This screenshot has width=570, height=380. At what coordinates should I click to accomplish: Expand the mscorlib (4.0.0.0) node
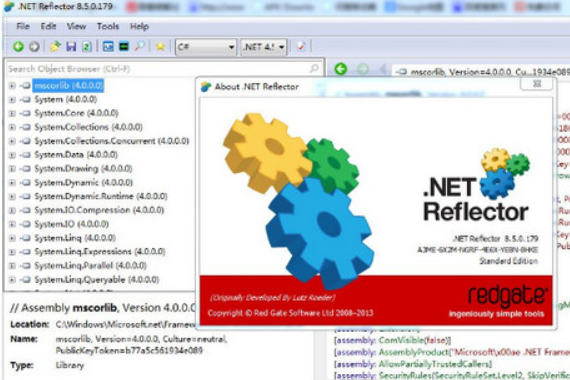tap(12, 86)
